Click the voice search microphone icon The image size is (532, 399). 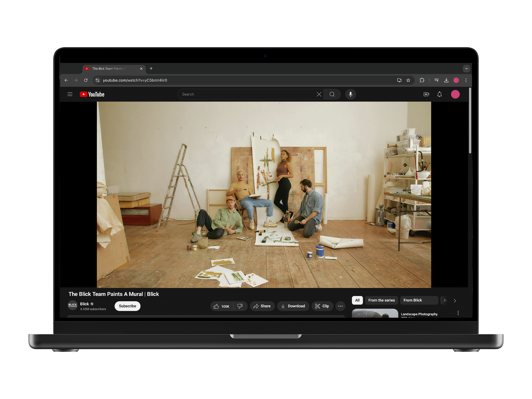(x=350, y=94)
